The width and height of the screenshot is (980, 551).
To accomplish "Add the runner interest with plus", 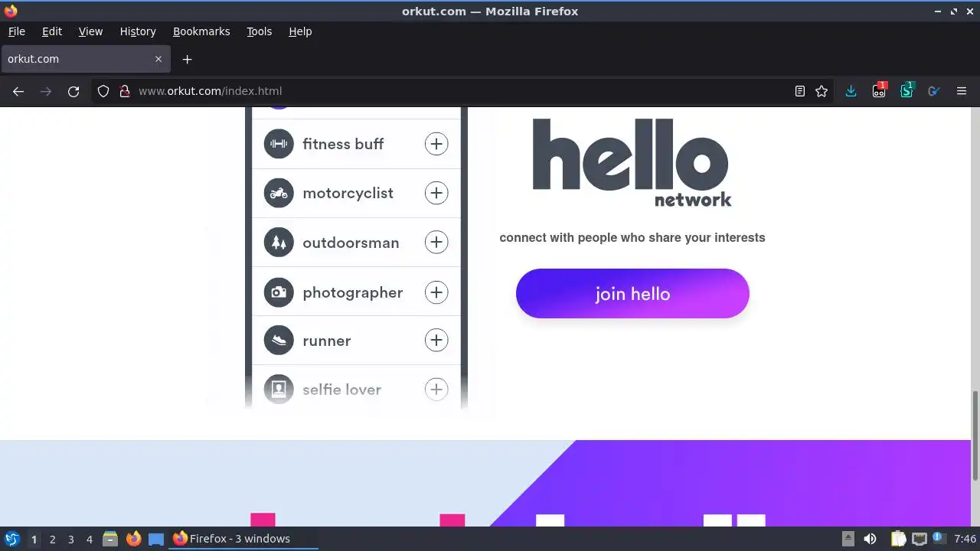I will (x=436, y=341).
